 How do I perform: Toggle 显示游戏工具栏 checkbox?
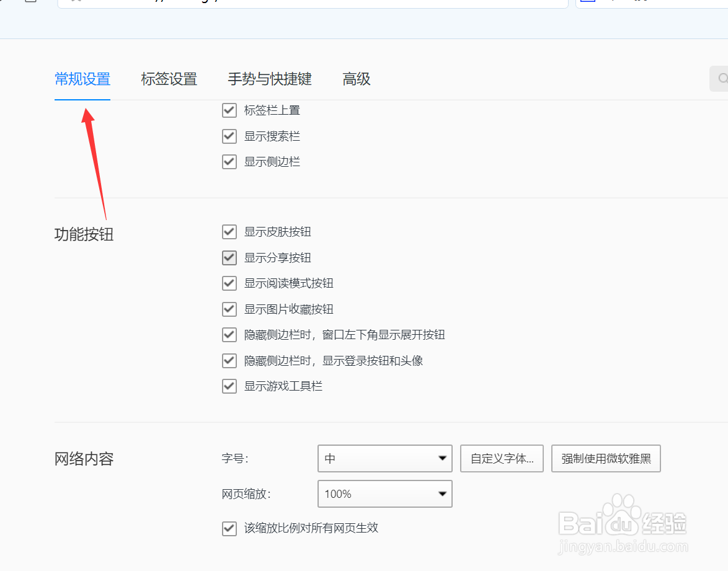click(229, 386)
